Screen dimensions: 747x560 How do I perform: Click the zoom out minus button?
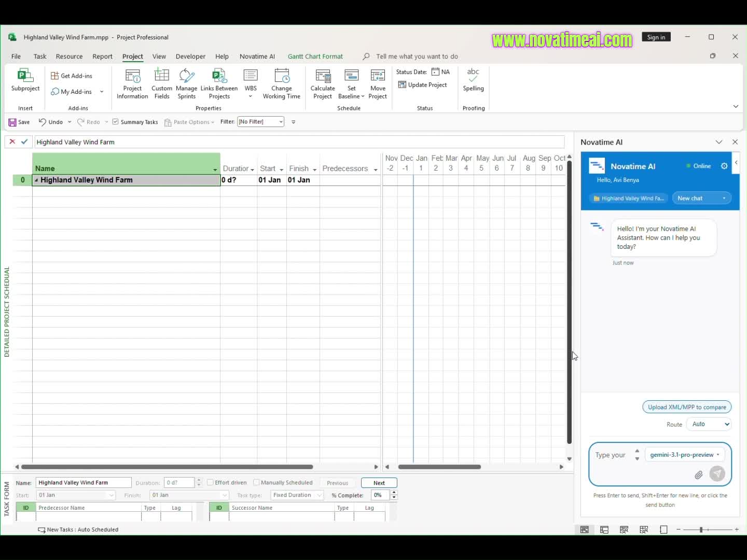(x=679, y=529)
